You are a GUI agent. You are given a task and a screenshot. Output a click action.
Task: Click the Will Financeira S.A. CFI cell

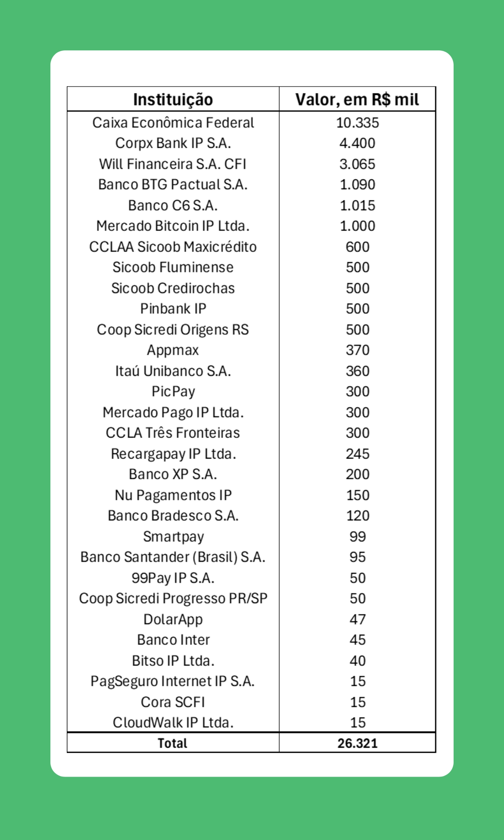point(173,164)
